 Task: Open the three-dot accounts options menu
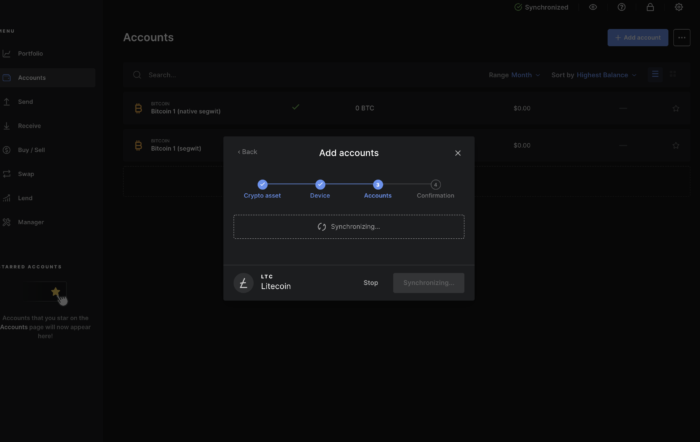pyautogui.click(x=681, y=38)
